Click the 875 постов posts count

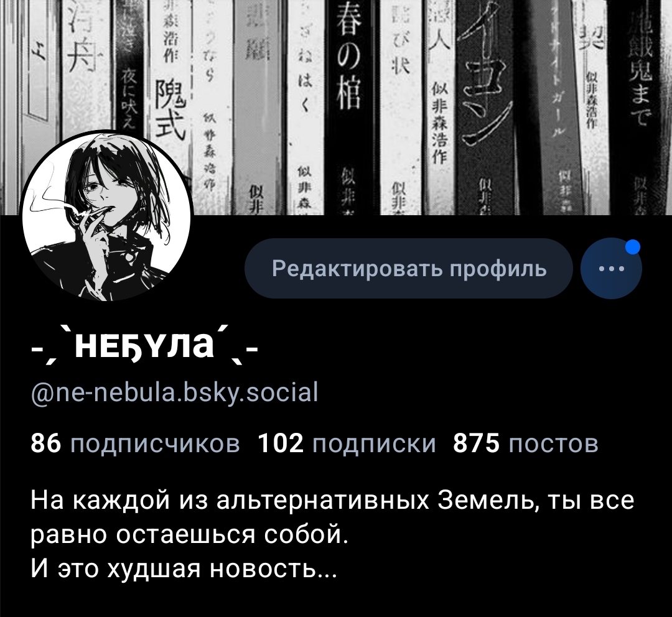525,443
